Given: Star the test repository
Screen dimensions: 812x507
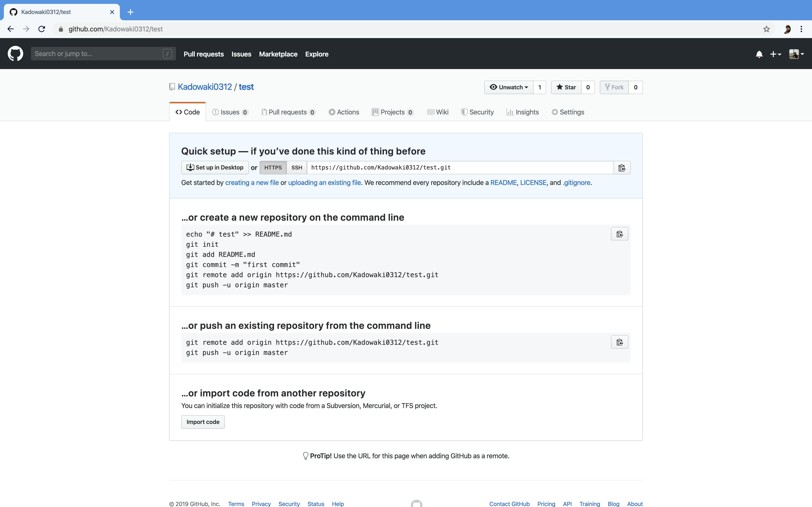Looking at the screenshot, I should coord(566,87).
